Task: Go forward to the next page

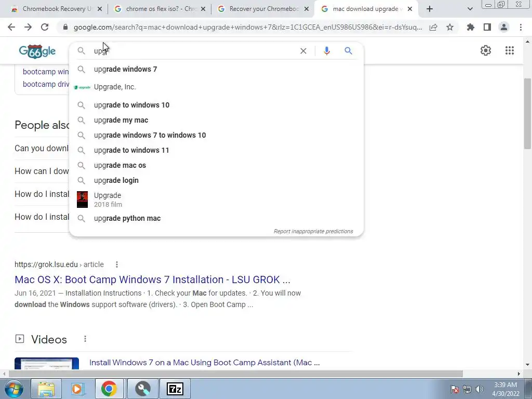Action: (28, 27)
